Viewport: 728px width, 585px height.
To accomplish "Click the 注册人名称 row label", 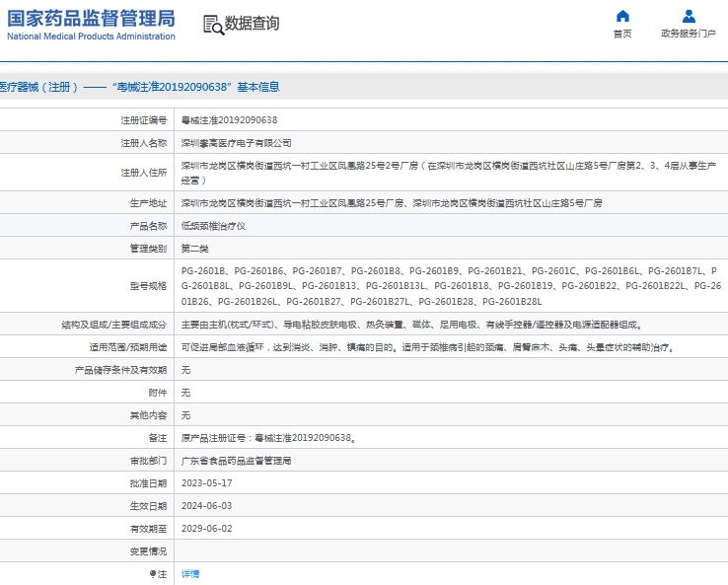I will [143, 143].
